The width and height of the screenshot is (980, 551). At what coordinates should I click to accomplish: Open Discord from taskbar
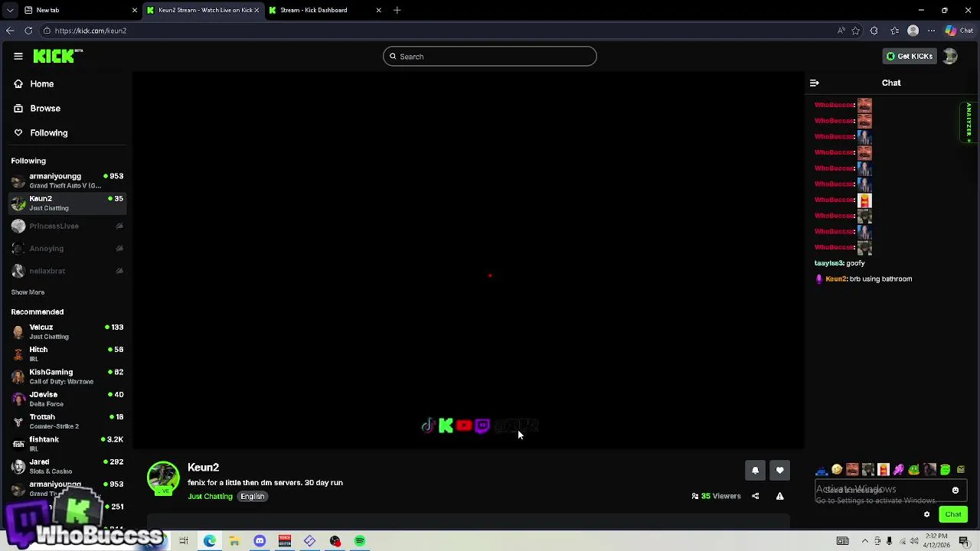pos(260,541)
